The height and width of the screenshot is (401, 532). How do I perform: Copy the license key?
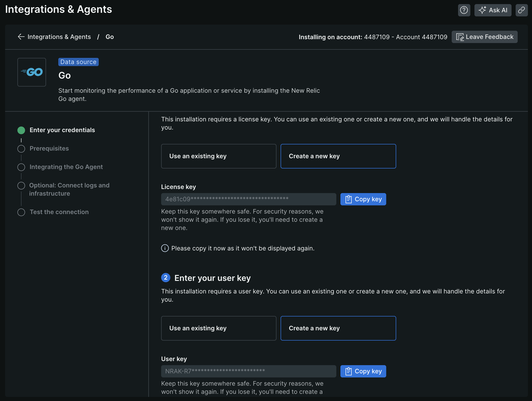click(x=363, y=199)
